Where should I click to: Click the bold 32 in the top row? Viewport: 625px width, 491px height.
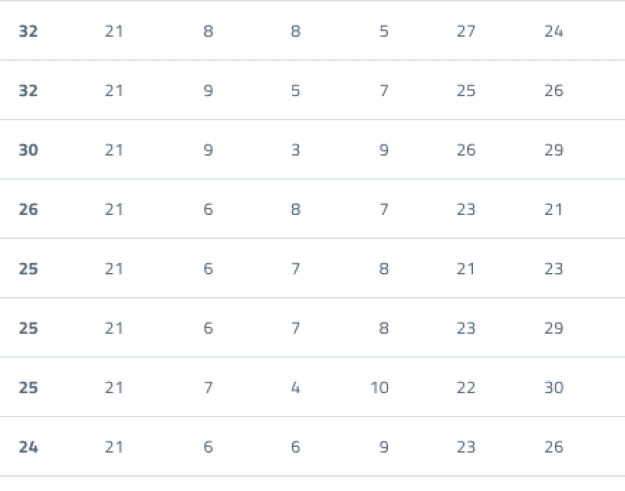click(x=28, y=31)
